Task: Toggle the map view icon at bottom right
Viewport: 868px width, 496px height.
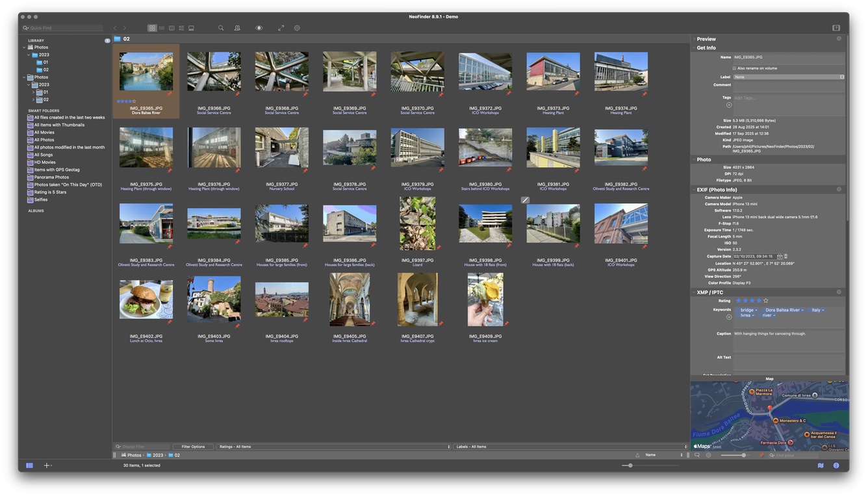Action: pyautogui.click(x=821, y=465)
